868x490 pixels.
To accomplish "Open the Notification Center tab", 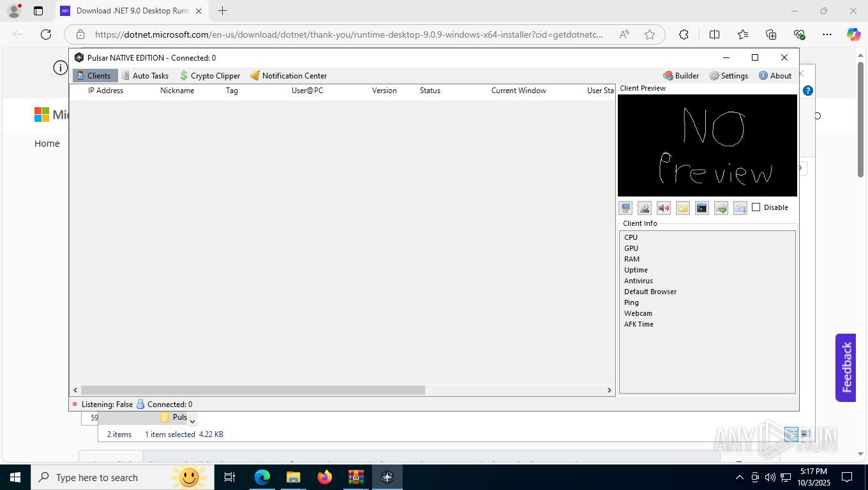I will click(x=288, y=75).
